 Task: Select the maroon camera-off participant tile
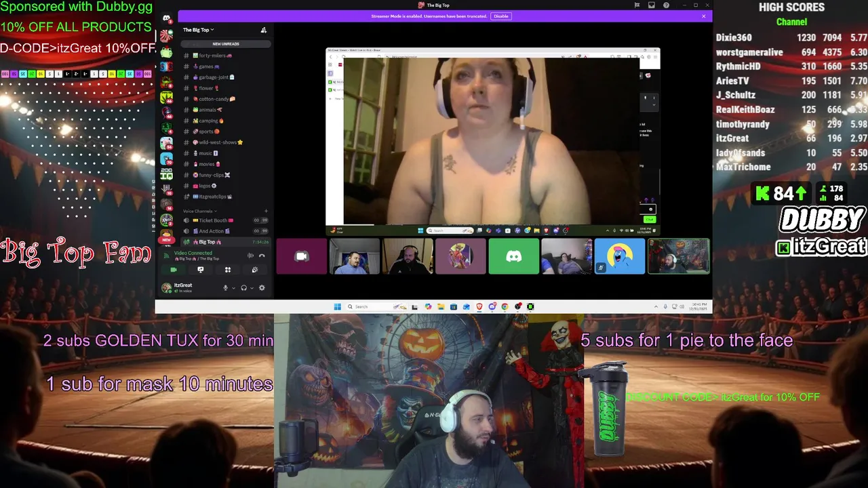pos(302,256)
